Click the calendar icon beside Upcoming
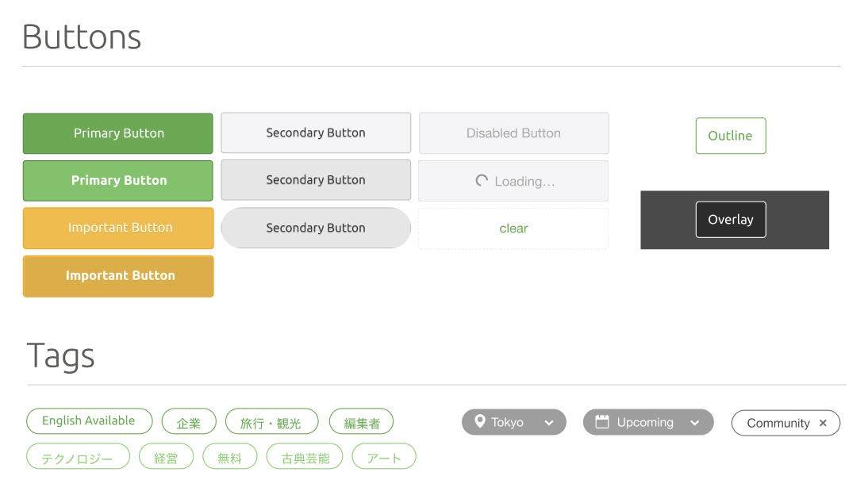 601,421
